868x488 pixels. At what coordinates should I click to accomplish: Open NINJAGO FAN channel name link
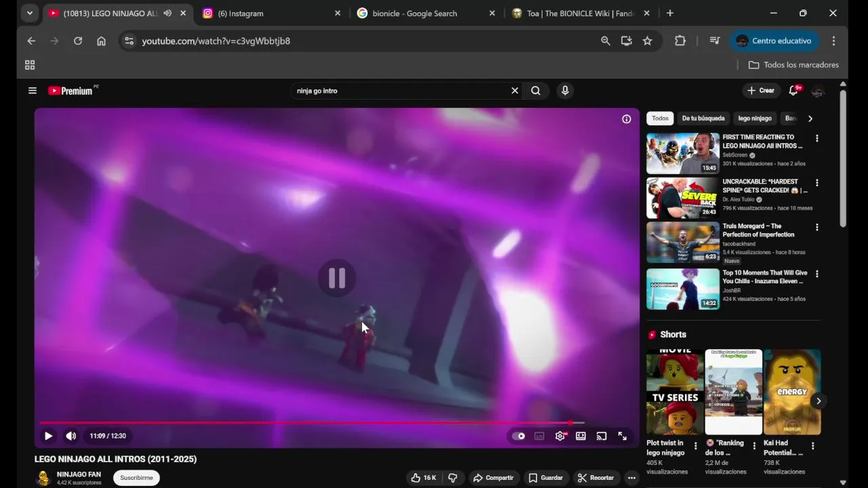tap(79, 474)
